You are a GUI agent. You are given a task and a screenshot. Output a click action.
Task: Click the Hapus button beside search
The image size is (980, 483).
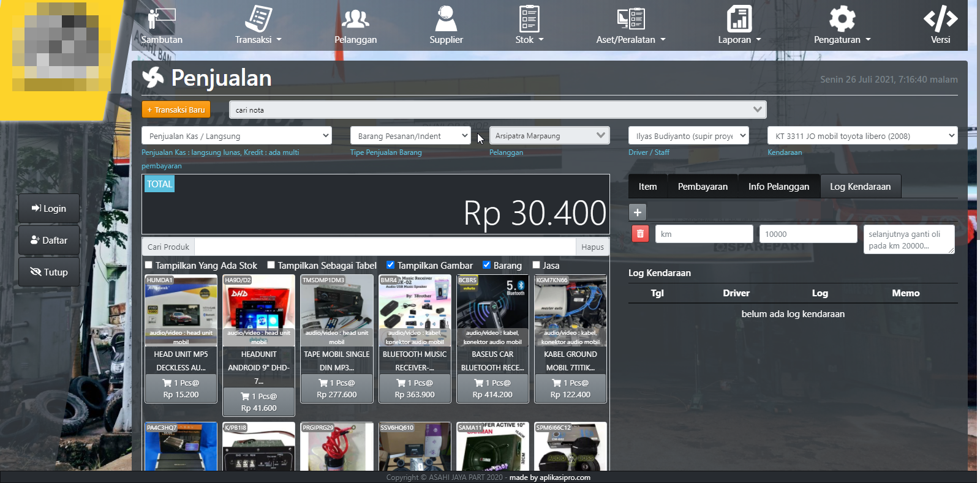(x=592, y=247)
